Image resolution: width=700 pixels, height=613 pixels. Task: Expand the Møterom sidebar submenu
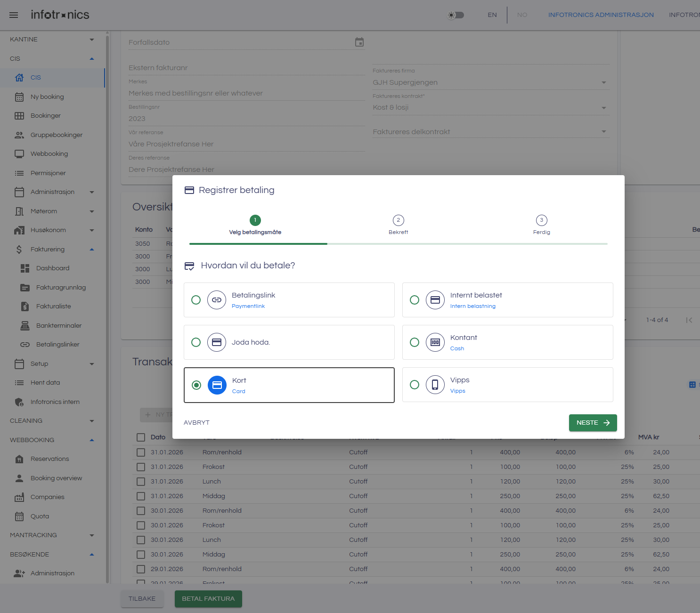click(x=91, y=211)
